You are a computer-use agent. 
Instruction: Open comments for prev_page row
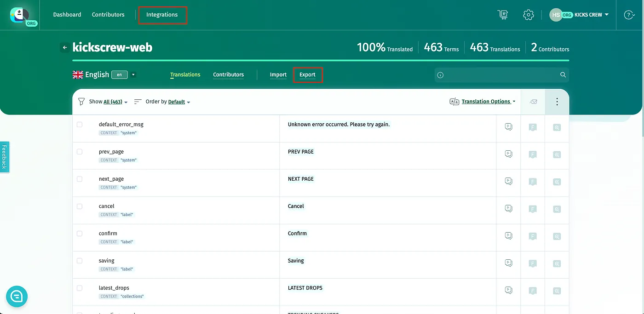tap(508, 154)
